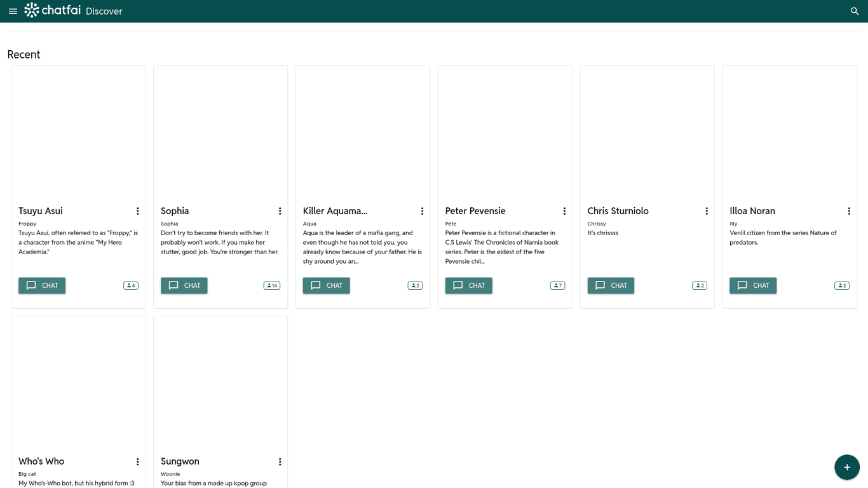
Task: Click three-dot icon on Chris Sturniolo card
Action: (707, 211)
